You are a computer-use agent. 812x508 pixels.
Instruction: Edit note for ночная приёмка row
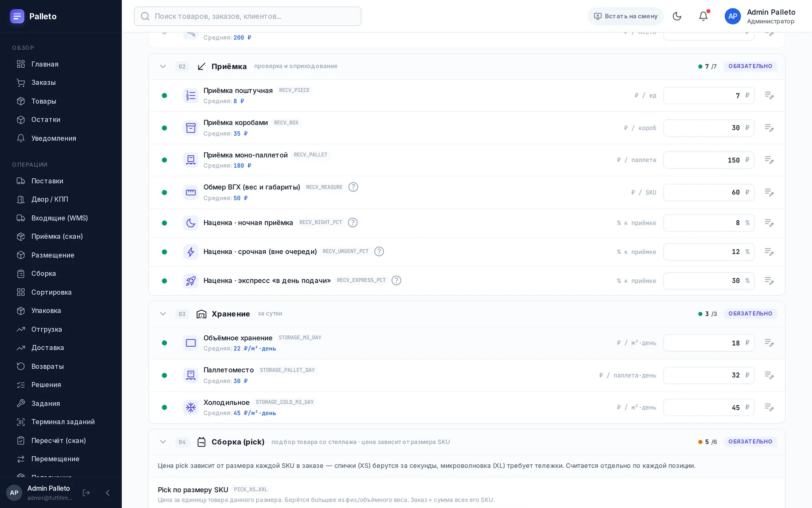(769, 223)
